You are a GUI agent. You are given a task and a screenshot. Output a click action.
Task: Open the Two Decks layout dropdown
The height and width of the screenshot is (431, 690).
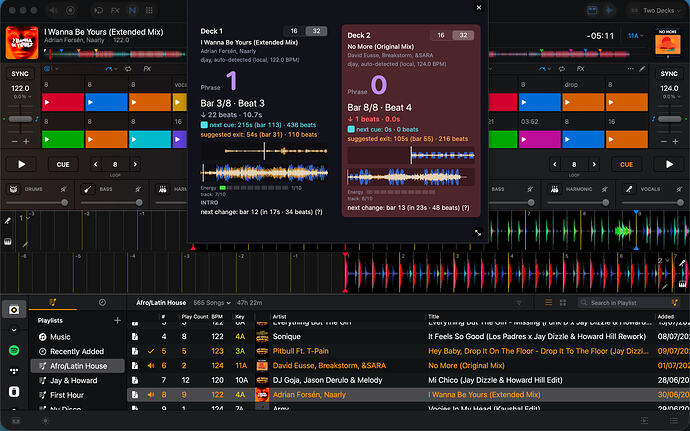point(656,10)
